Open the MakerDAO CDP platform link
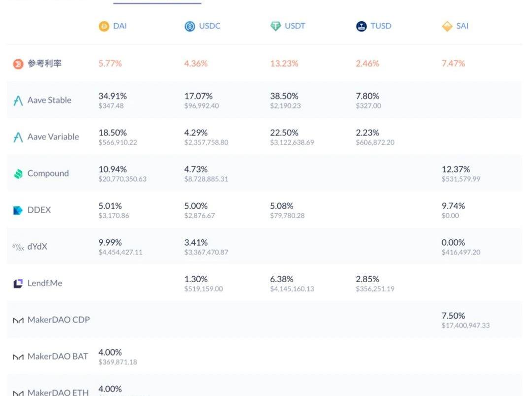 [58, 320]
